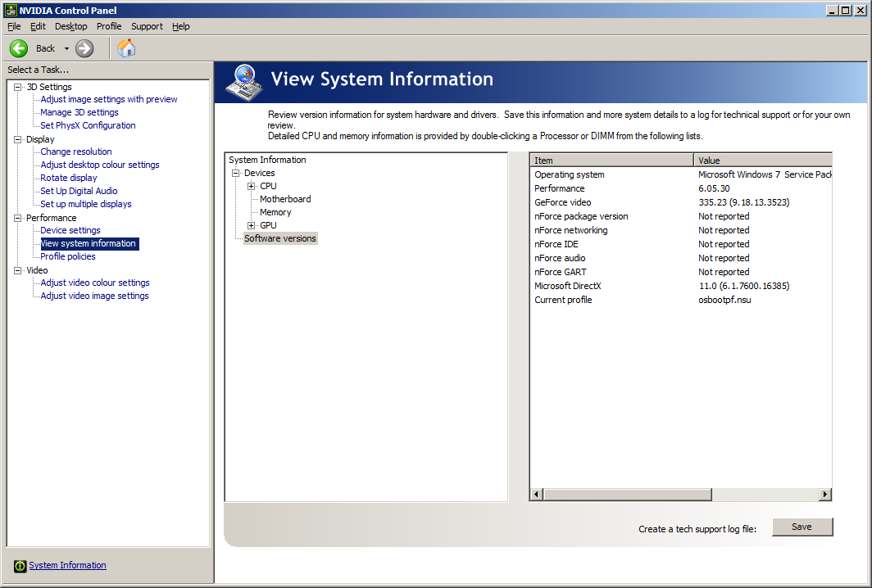Collapse the 3D Settings tree node

[x=18, y=88]
